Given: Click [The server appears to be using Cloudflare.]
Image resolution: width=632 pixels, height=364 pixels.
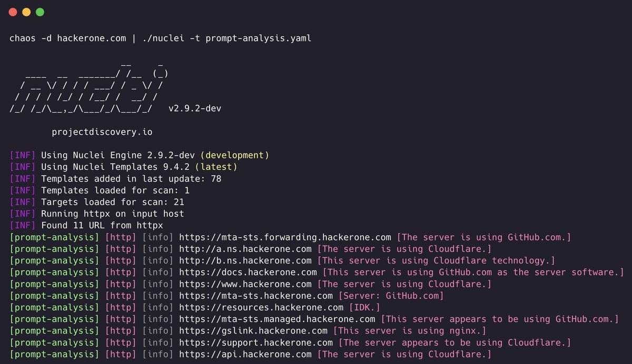Looking at the screenshot, I should click(x=455, y=342).
